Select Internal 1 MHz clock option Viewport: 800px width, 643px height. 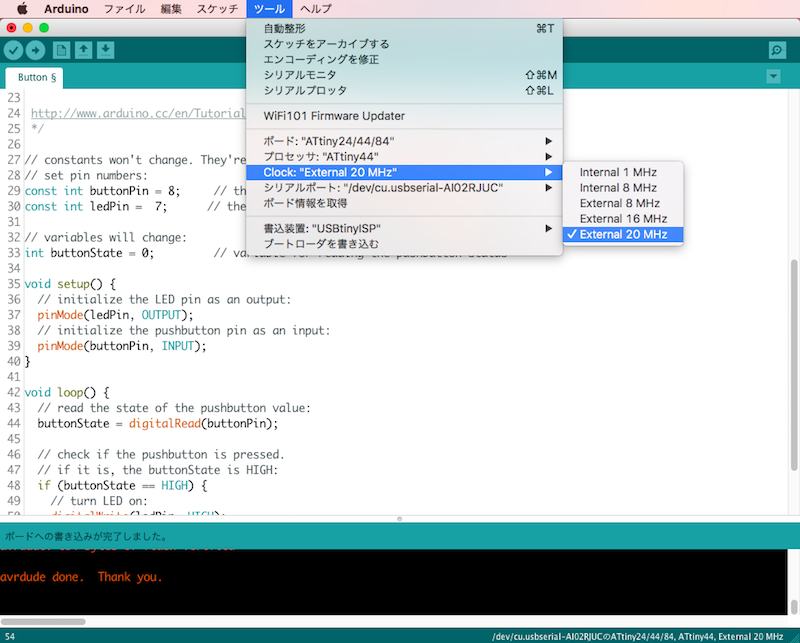623,172
